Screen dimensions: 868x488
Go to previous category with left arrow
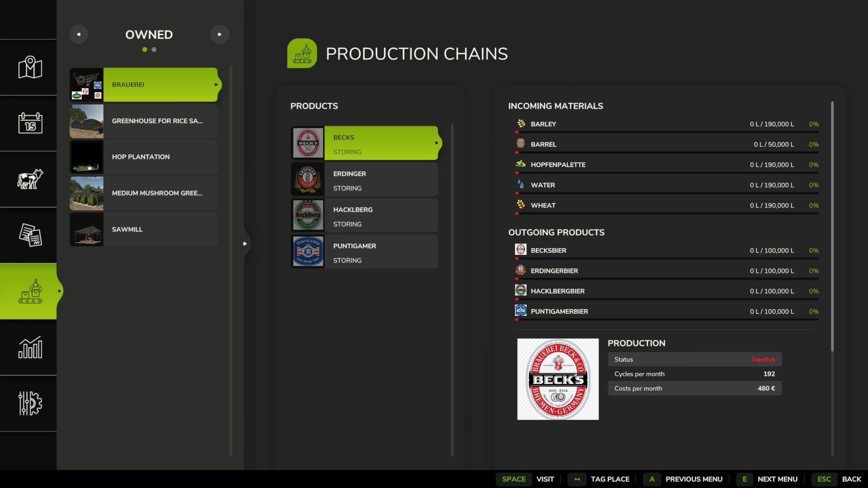(79, 34)
